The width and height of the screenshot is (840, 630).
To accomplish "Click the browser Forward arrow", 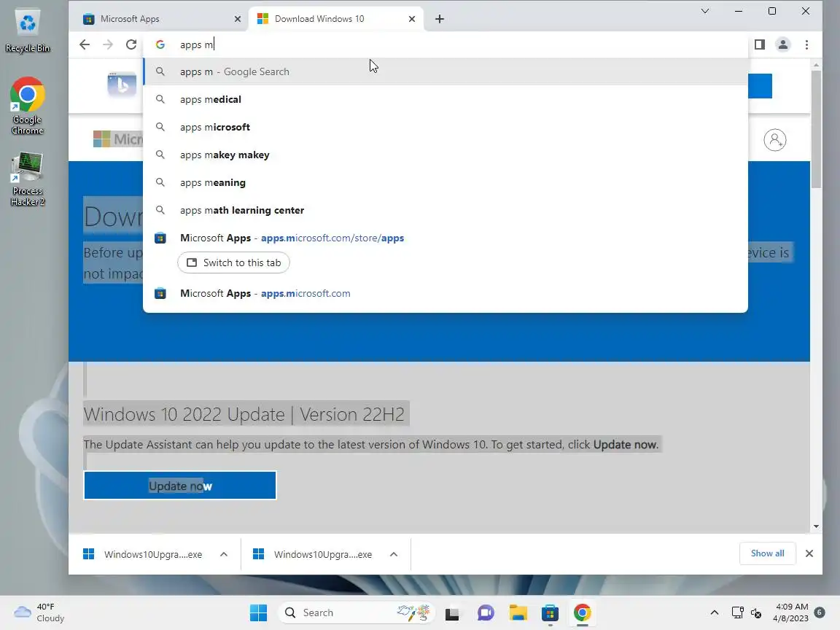I will (108, 44).
